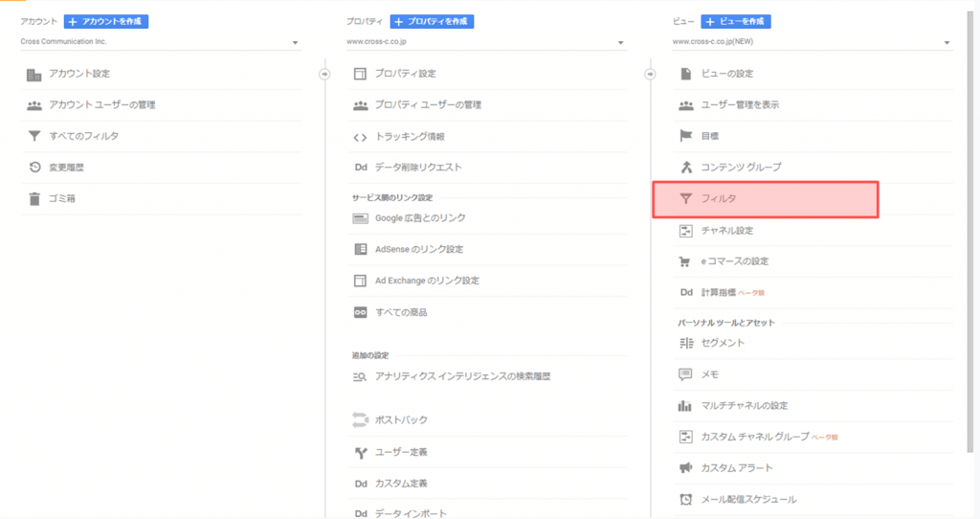This screenshot has width=980, height=519.
Task: Select プロパティ ユーザーの管理
Action: [428, 105]
